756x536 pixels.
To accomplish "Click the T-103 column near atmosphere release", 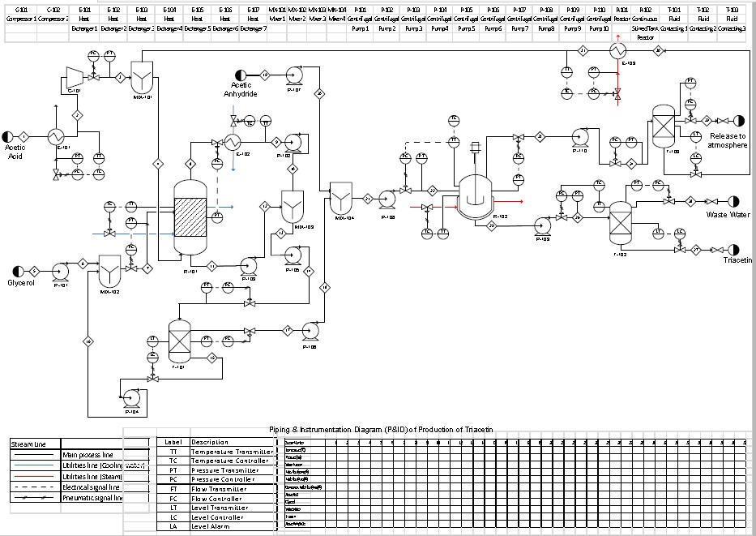I will click(664, 126).
